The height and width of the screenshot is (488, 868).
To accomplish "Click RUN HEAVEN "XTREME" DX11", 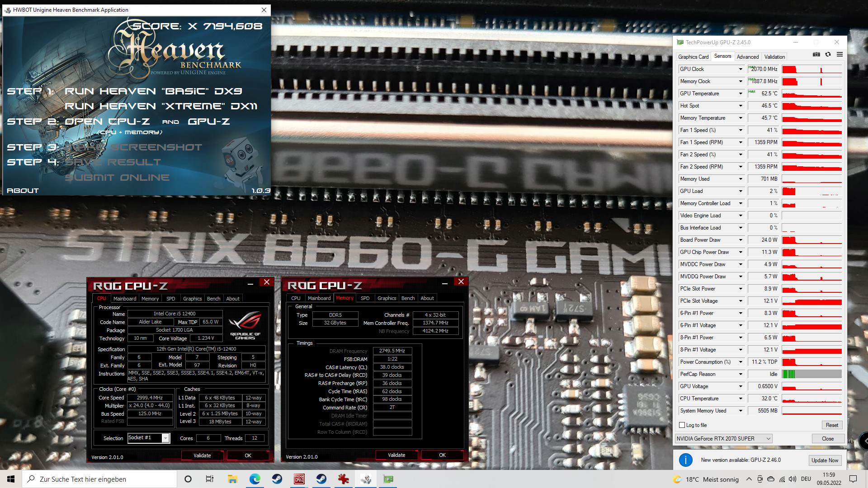I will [x=161, y=106].
